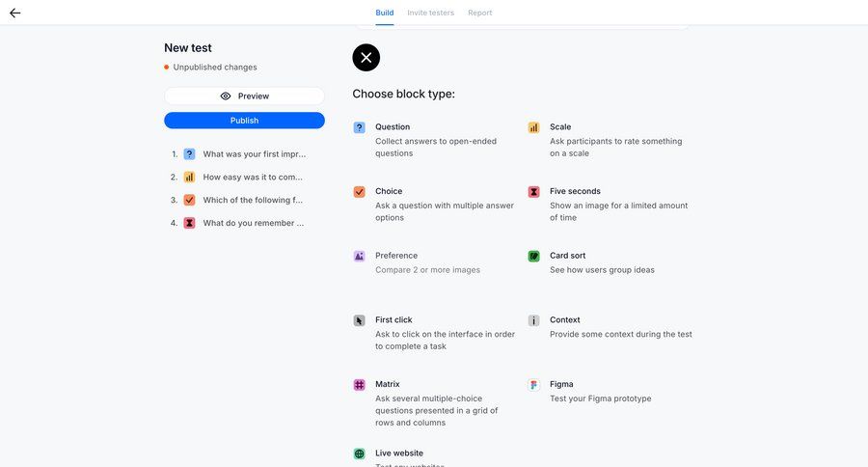Screen dimensions: 868x467
Task: Choose the Scale block icon
Action: coord(533,127)
